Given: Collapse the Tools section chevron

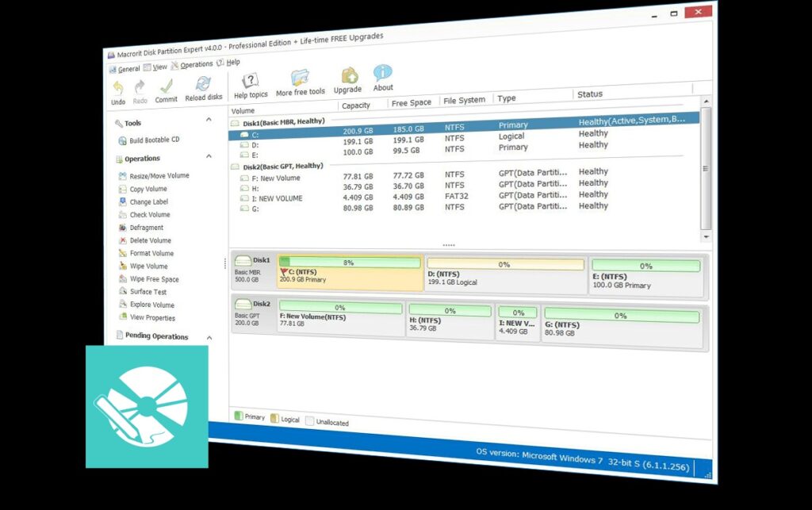Looking at the screenshot, I should [x=208, y=121].
